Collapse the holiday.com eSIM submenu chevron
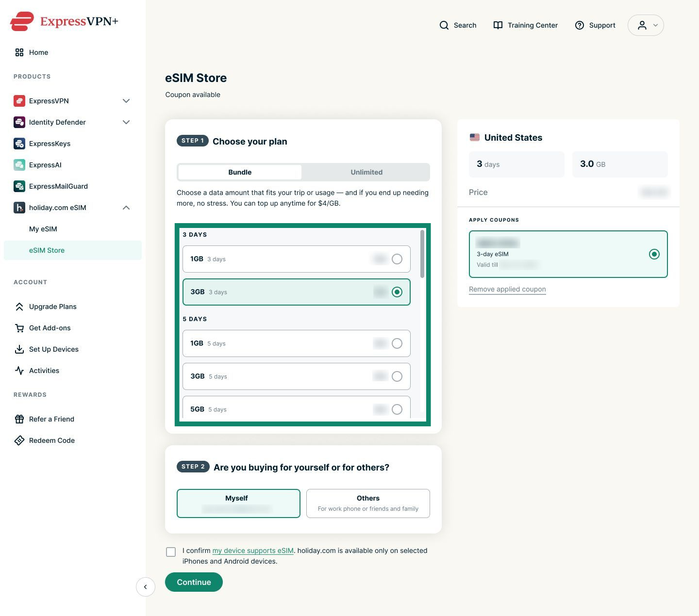 click(x=126, y=208)
